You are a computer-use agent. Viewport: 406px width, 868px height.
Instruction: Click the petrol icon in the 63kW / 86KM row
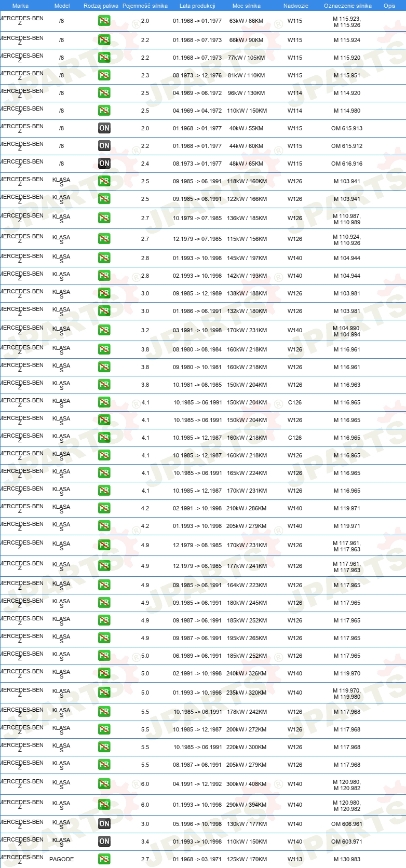(x=104, y=21)
